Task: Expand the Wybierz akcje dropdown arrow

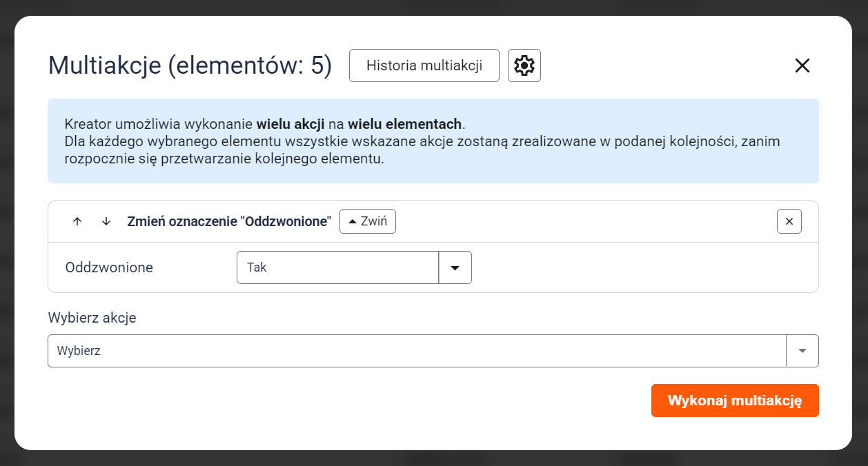Action: click(802, 351)
